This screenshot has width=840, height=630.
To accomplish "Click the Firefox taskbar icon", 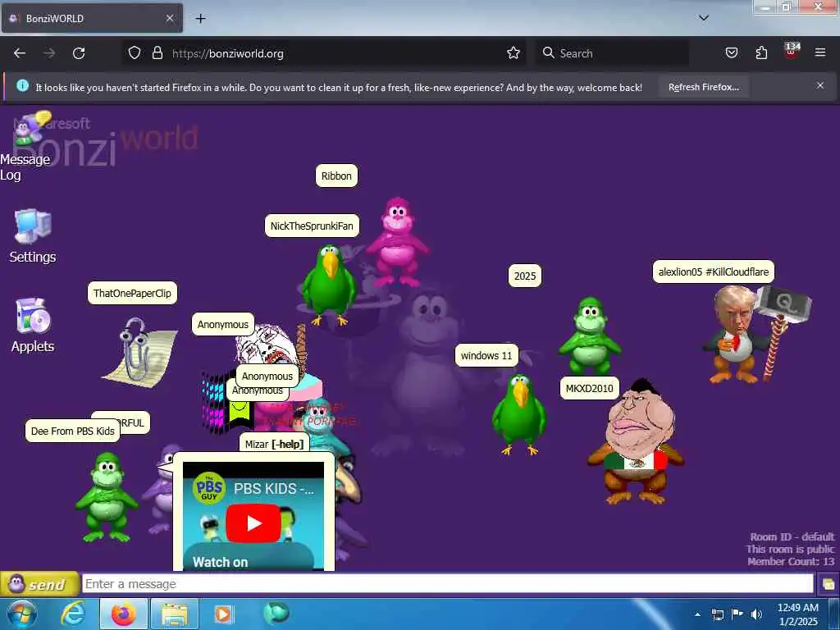I will click(x=123, y=614).
